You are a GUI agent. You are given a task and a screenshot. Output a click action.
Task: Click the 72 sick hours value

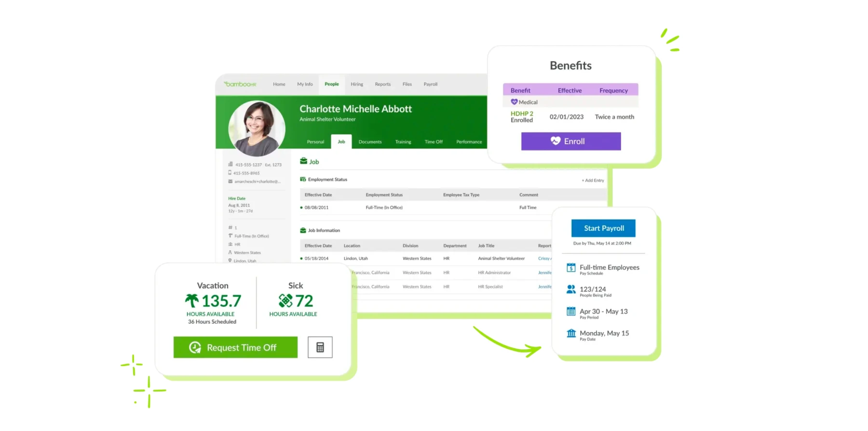click(x=304, y=301)
